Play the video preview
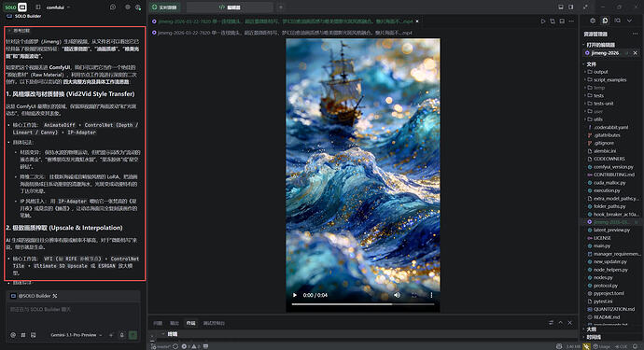 pyautogui.click(x=295, y=295)
